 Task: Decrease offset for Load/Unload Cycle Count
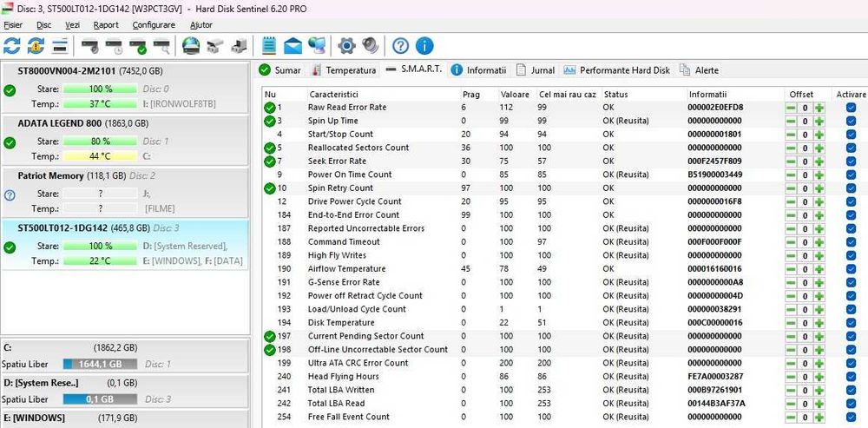(x=792, y=310)
